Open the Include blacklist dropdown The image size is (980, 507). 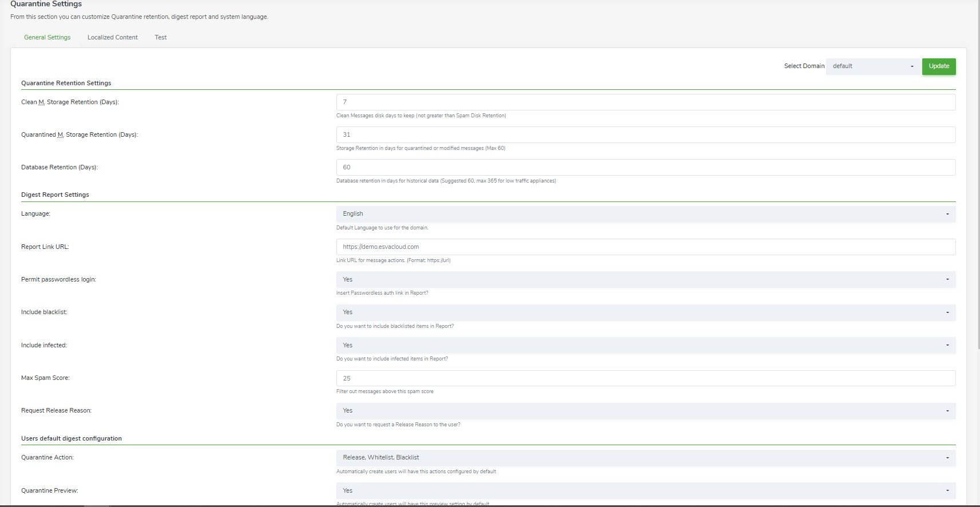click(646, 312)
